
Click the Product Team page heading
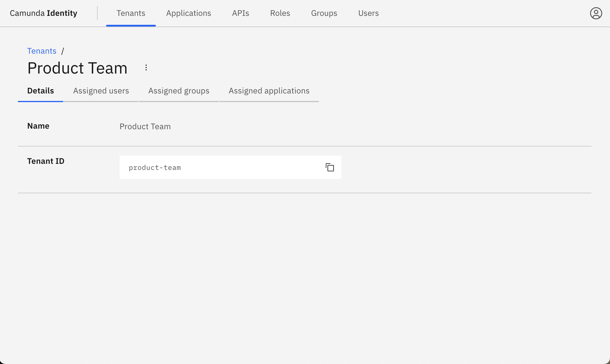click(77, 68)
